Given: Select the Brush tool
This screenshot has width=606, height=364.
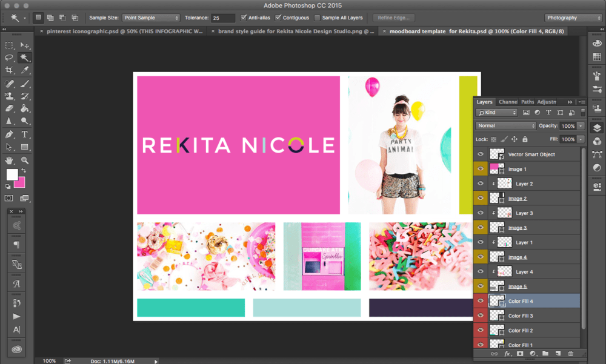Looking at the screenshot, I should [24, 84].
